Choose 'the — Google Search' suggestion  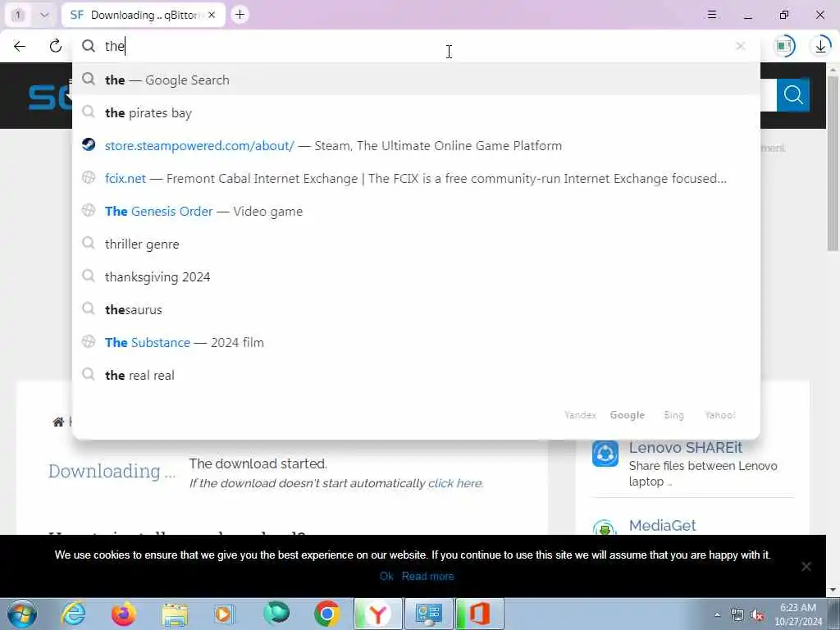[416, 80]
